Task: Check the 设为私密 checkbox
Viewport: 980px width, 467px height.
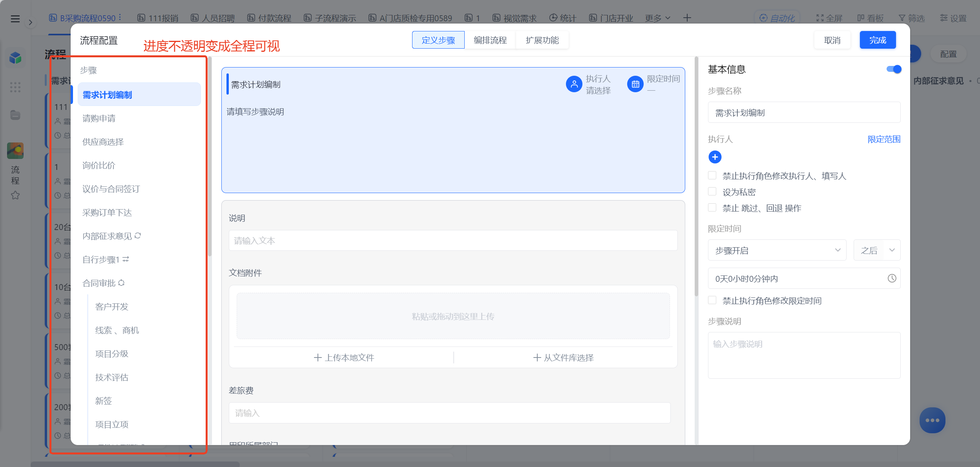Action: click(712, 191)
